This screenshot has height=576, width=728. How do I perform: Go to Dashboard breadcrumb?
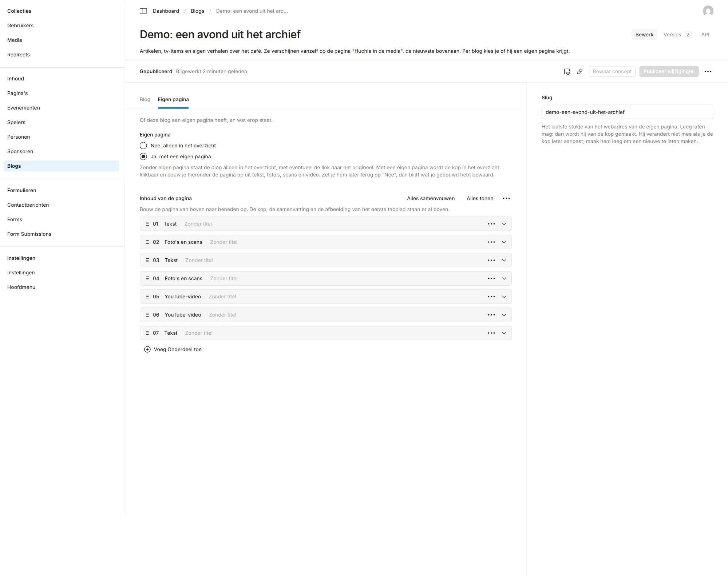click(x=166, y=11)
